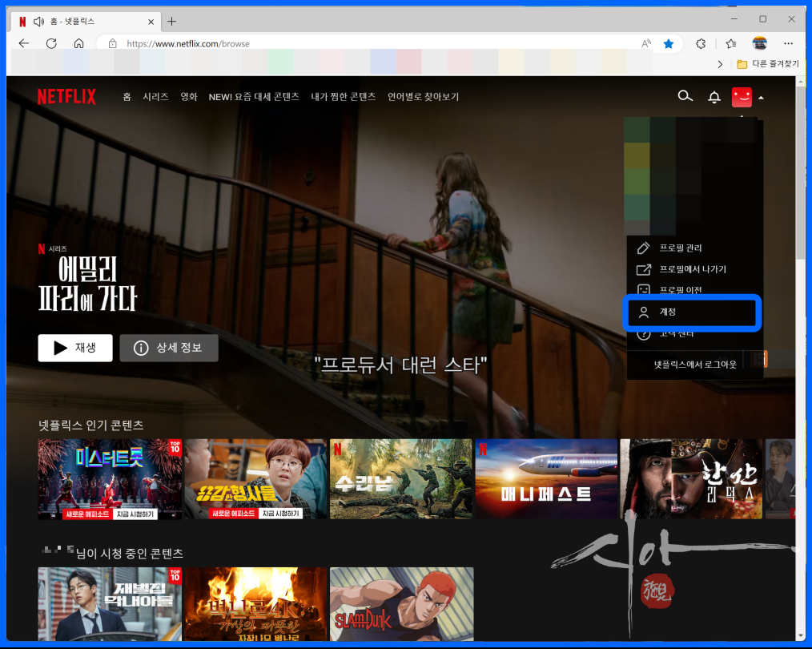
Task: Open the Slam Dunk thumbnail
Action: (x=402, y=604)
